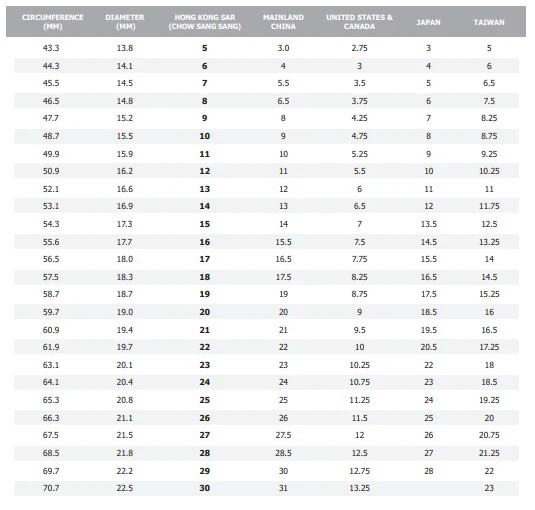535x510 pixels.
Task: Click the circumference value 63.1
Action: click(x=51, y=365)
